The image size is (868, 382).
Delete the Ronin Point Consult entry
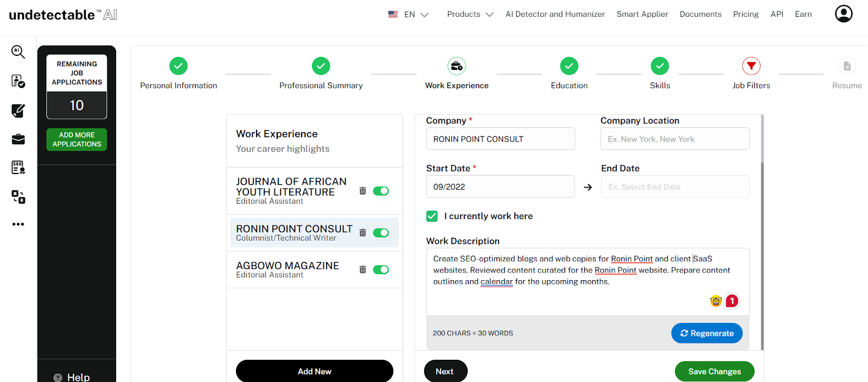(x=362, y=232)
